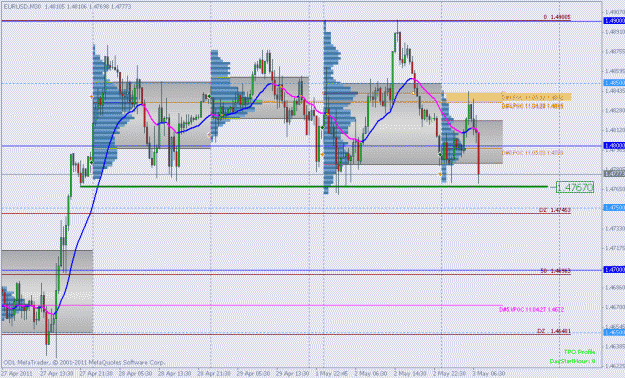Click the D 1.49005 level label
This screenshot has width=625, height=378.
coord(557,17)
